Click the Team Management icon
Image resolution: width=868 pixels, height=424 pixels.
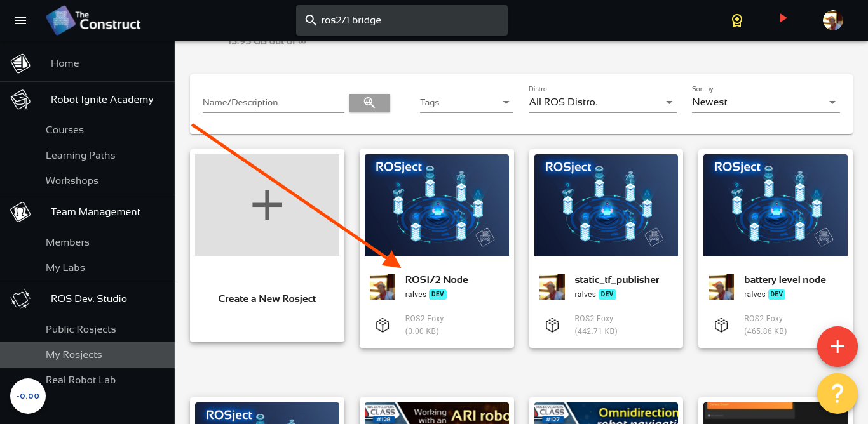tap(20, 212)
